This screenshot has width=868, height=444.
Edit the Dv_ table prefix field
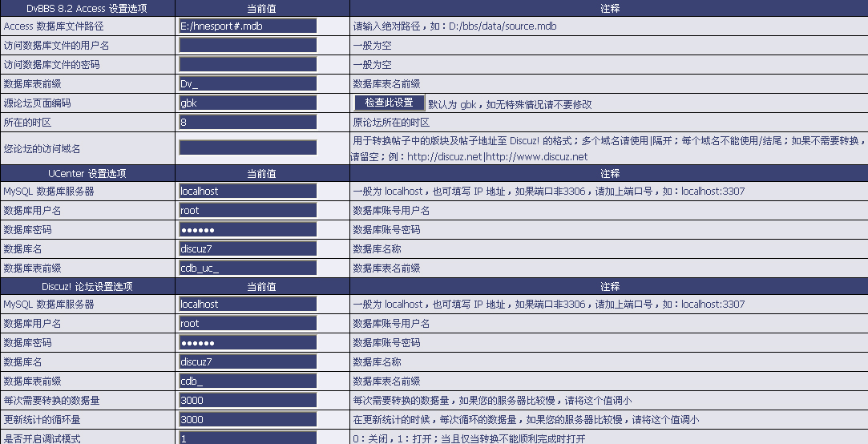pyautogui.click(x=248, y=83)
